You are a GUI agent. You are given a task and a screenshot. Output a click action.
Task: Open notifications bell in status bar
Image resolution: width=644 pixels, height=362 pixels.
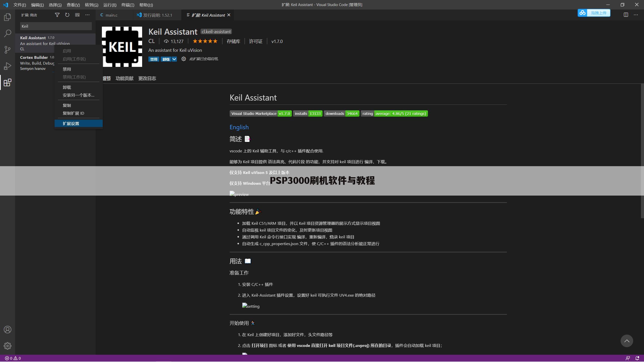click(637, 358)
